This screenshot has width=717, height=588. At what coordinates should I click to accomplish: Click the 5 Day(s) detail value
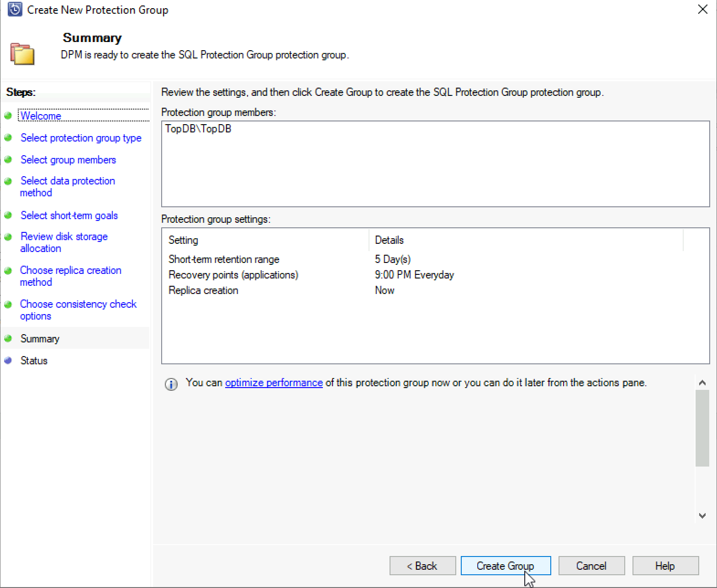tap(393, 259)
